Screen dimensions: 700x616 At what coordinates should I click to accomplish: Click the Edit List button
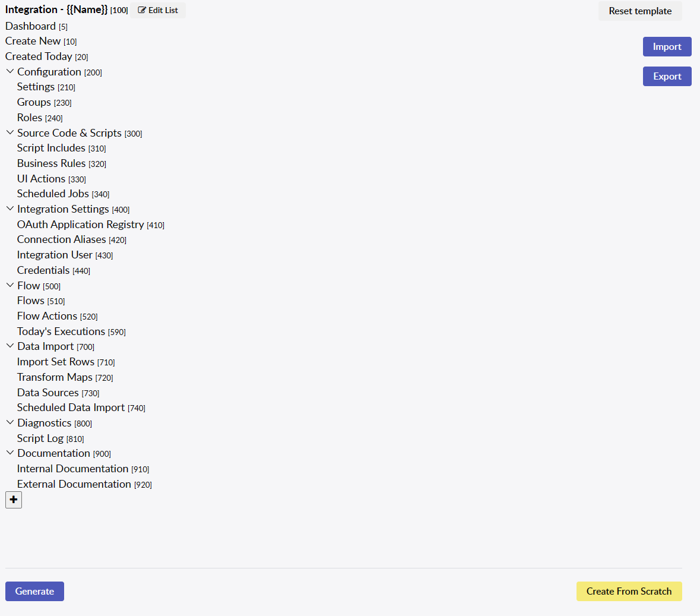158,10
